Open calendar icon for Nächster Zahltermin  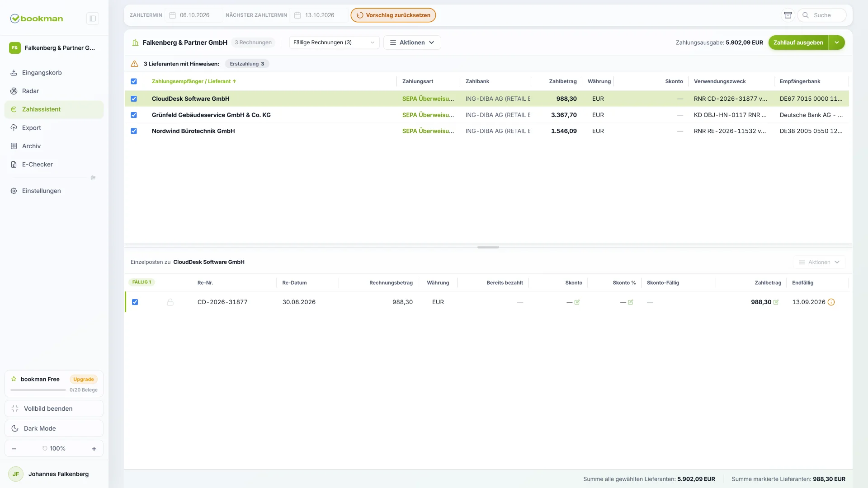click(x=297, y=15)
